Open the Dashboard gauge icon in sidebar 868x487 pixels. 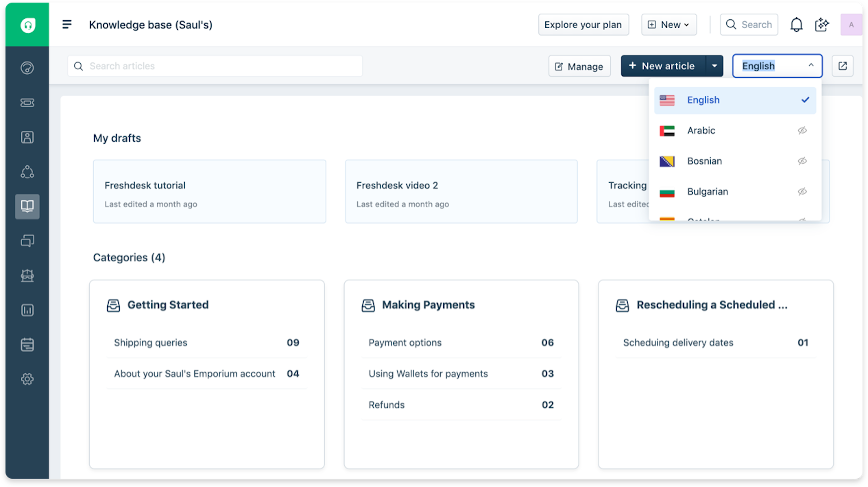(x=27, y=68)
